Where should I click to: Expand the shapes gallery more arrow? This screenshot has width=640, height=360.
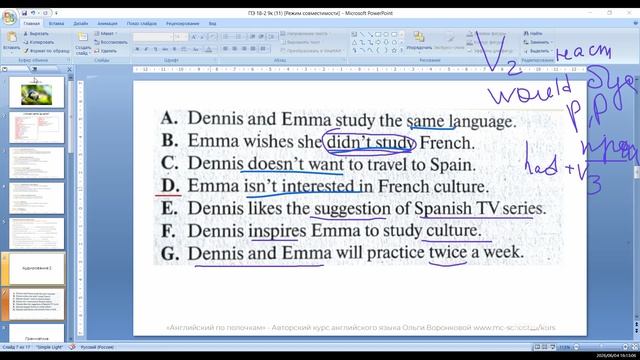pyautogui.click(x=402, y=50)
